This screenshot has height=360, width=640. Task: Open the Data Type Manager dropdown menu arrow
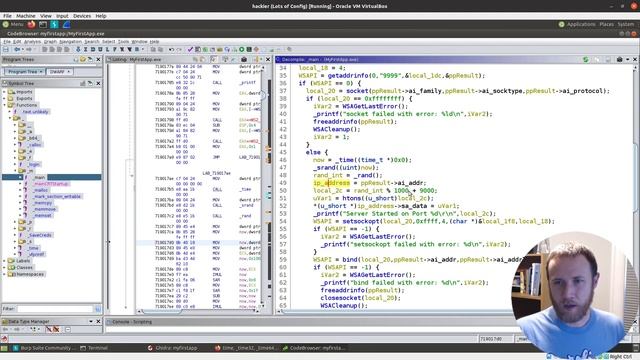coord(91,322)
